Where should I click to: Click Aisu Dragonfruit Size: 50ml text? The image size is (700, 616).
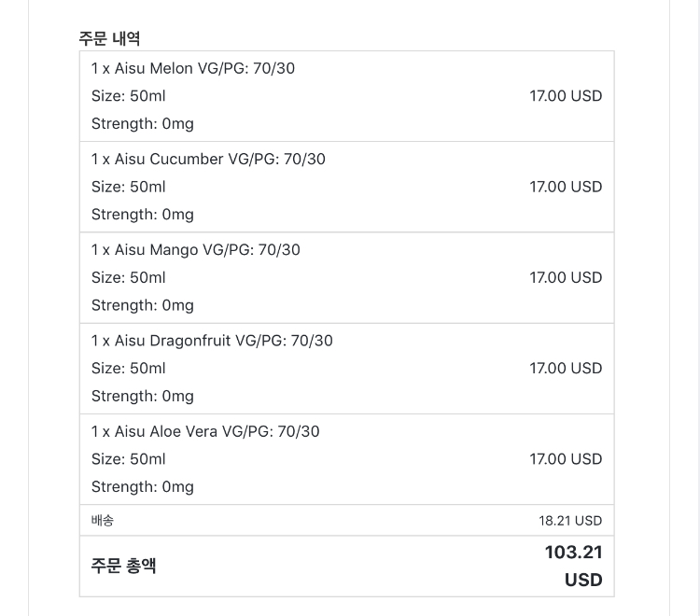[x=128, y=369]
